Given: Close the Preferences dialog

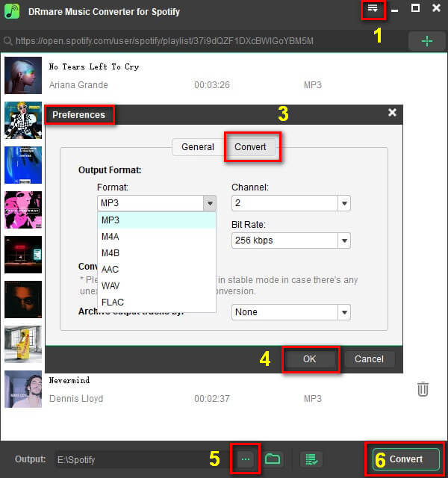Looking at the screenshot, I should (392, 113).
